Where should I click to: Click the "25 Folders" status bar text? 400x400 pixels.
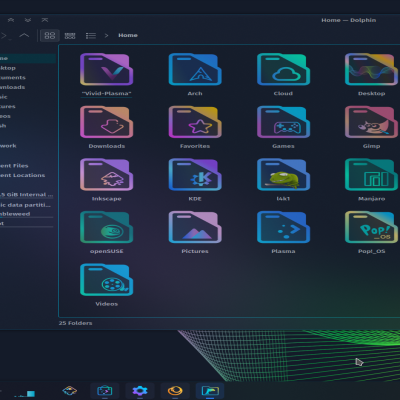pyautogui.click(x=75, y=323)
